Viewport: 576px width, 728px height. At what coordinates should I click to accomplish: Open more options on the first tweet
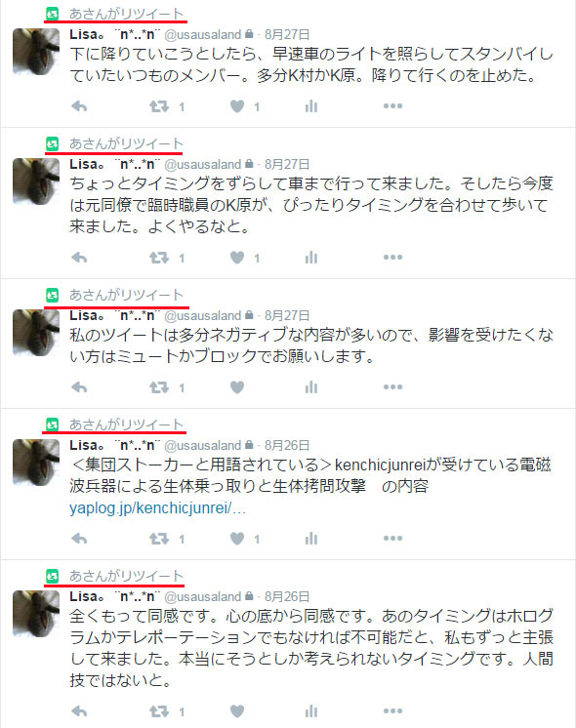coord(393,106)
